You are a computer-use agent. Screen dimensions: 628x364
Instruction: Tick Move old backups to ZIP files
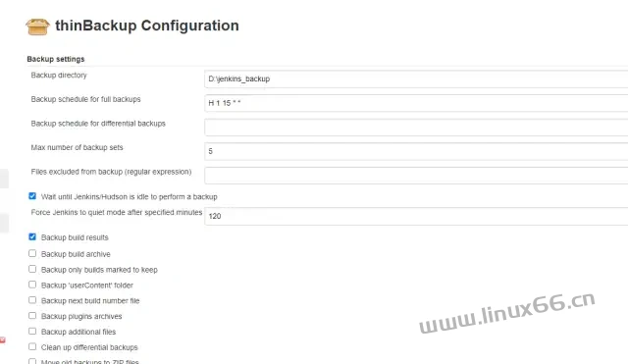(32, 362)
